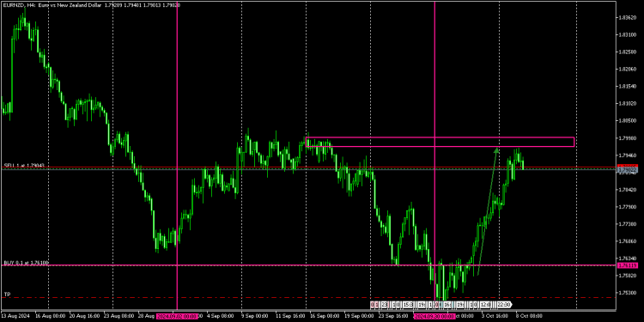Click the 1.83620 price scale value
The image size is (644, 322).
[628, 18]
